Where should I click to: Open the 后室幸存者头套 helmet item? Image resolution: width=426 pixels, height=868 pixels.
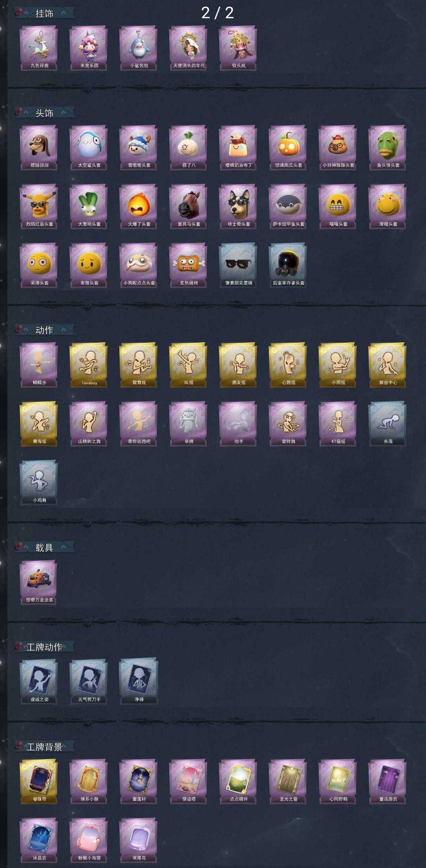pyautogui.click(x=288, y=265)
